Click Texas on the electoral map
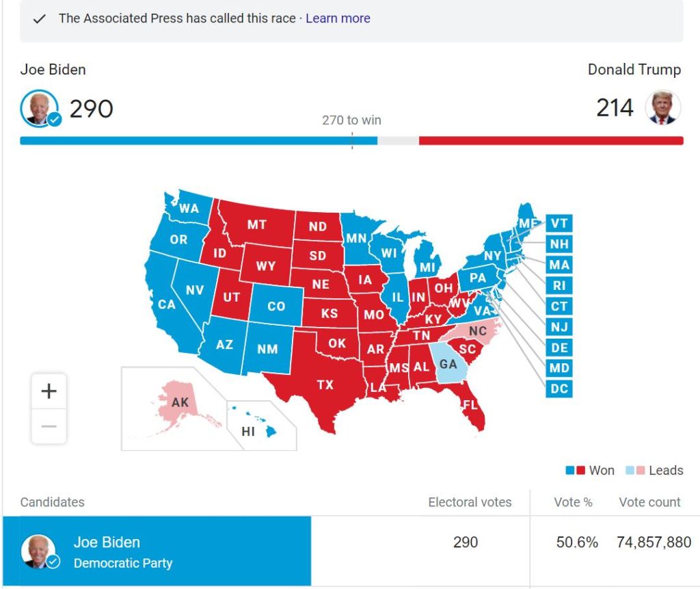Screen dimensions: 700x589 tap(325, 384)
